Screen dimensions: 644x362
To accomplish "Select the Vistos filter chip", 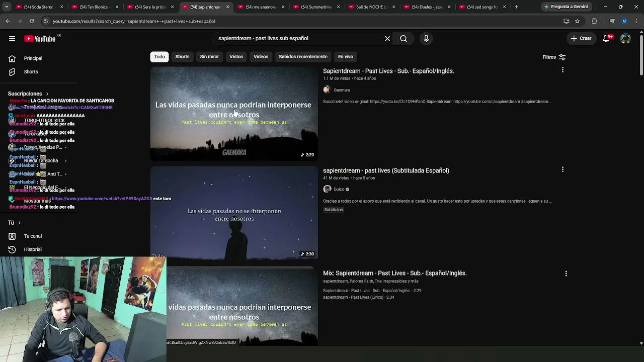I will (x=236, y=57).
